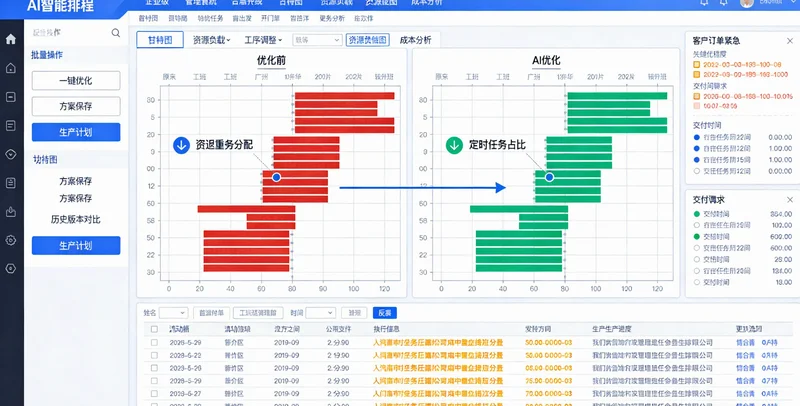Click the house-outline icon below the home icon
This screenshot has width=800, height=406.
coord(11,68)
